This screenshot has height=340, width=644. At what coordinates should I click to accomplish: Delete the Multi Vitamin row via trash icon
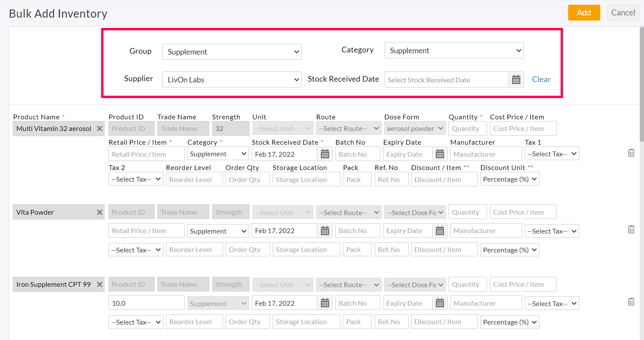pyautogui.click(x=631, y=152)
